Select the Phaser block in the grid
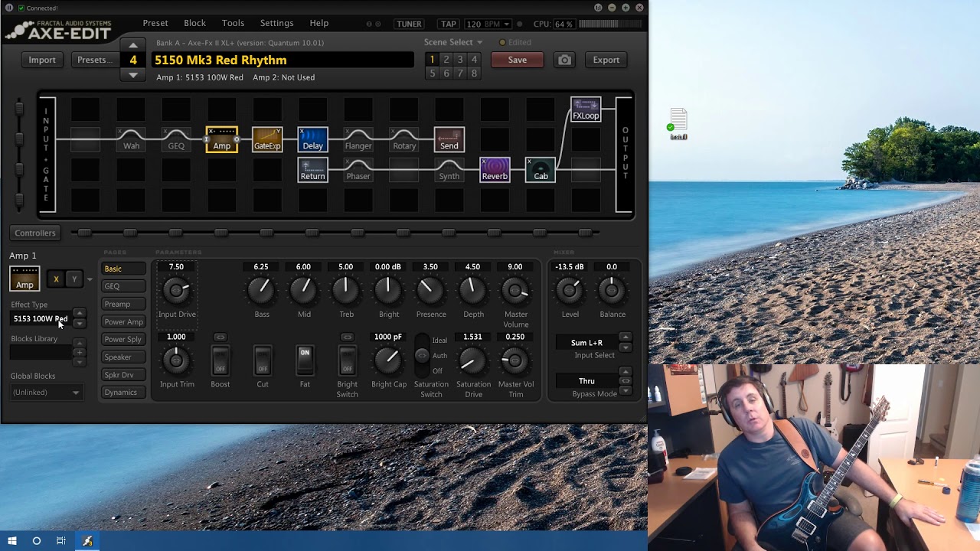Viewport: 980px width, 551px height. [x=358, y=170]
